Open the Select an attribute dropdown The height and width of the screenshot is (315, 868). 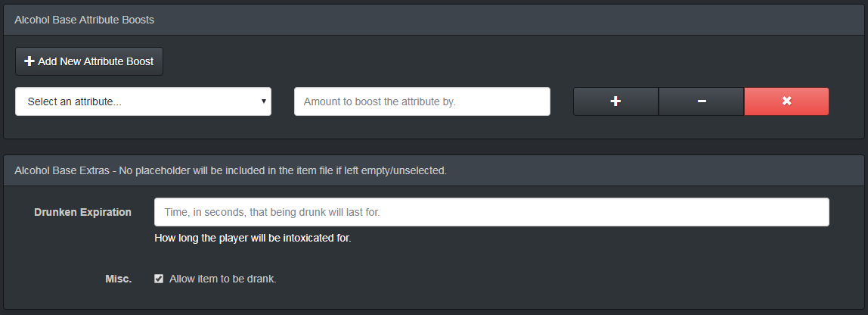coord(143,101)
